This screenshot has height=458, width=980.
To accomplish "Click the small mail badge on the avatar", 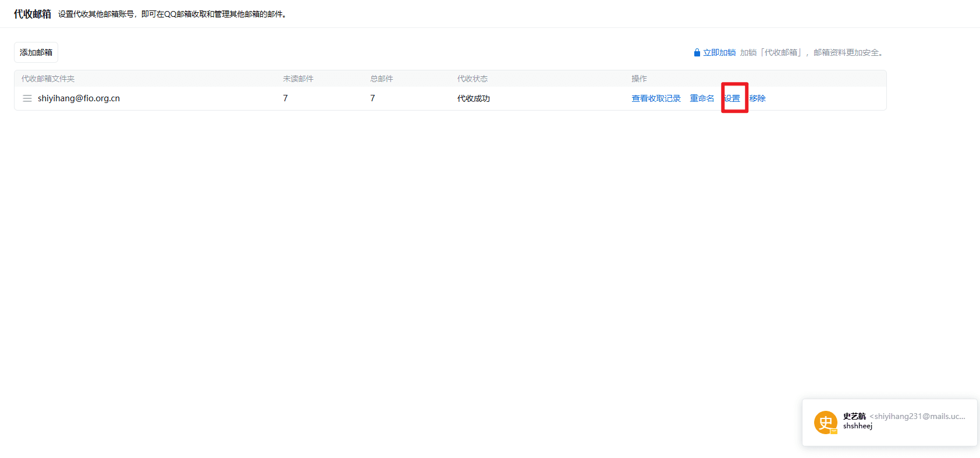I will (834, 431).
